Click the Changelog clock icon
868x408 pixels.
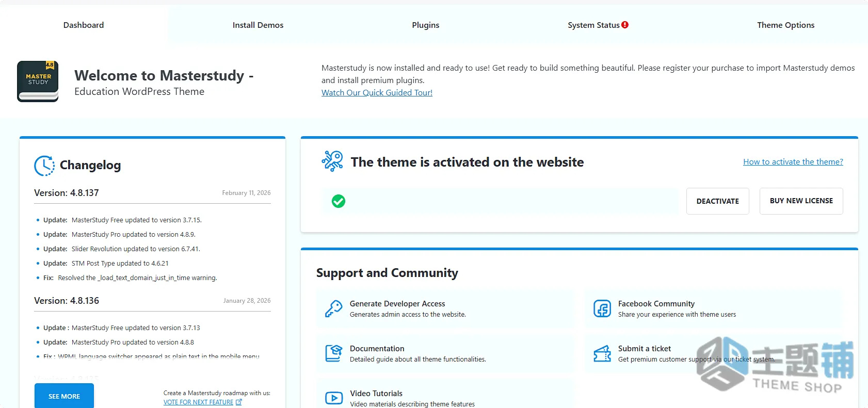(x=44, y=166)
